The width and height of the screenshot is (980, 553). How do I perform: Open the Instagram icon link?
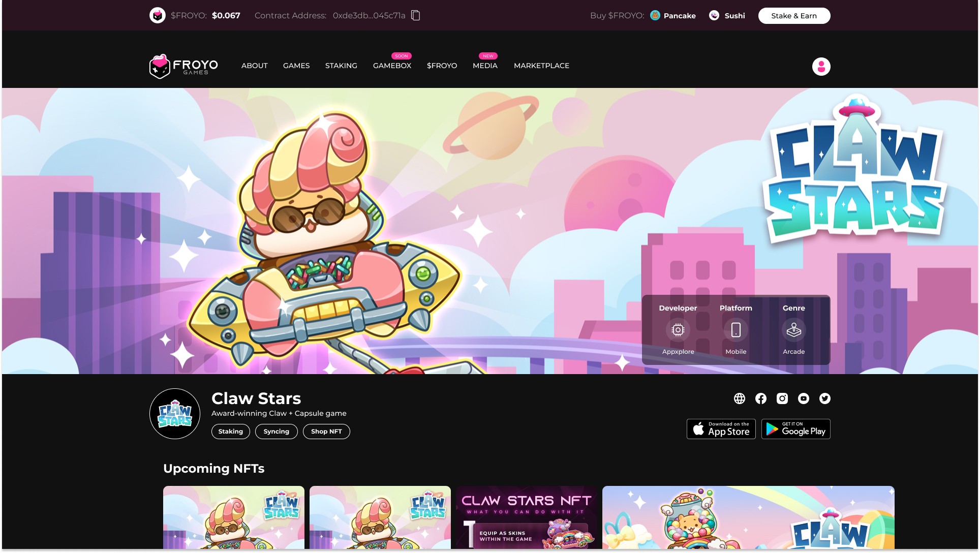tap(782, 398)
